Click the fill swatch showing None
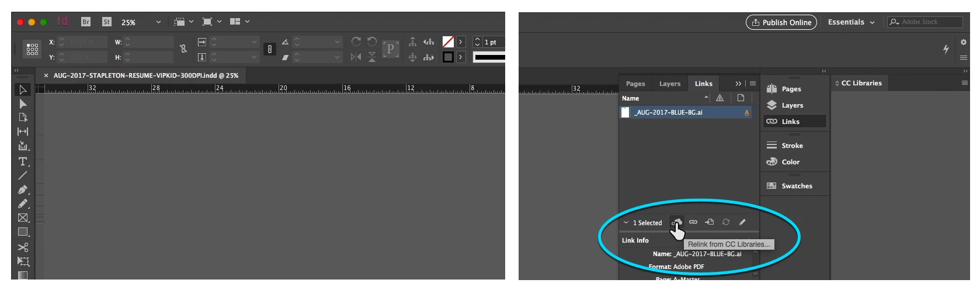The width and height of the screenshot is (980, 307). 448,42
